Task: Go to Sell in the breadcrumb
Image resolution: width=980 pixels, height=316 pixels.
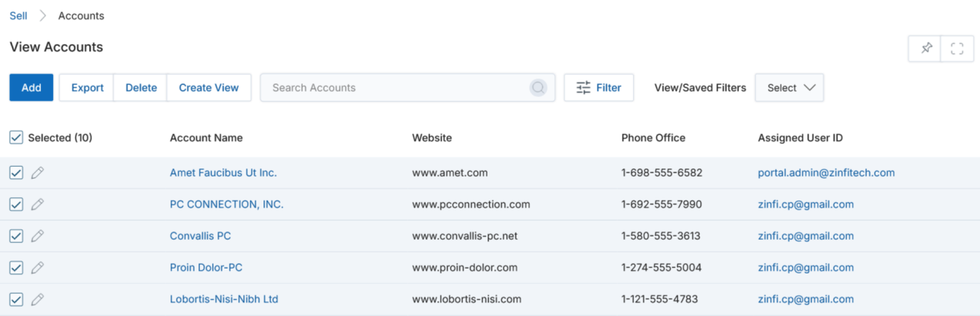Action: tap(18, 15)
